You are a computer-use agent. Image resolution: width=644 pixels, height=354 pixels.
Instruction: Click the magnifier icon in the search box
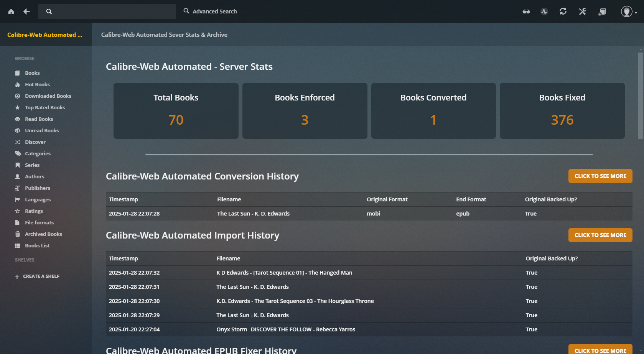(x=49, y=12)
